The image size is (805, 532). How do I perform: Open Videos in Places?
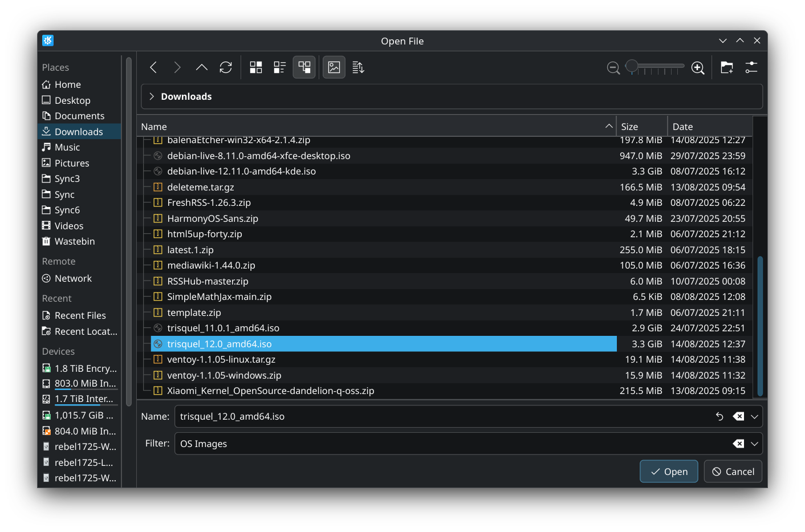(x=79, y=226)
